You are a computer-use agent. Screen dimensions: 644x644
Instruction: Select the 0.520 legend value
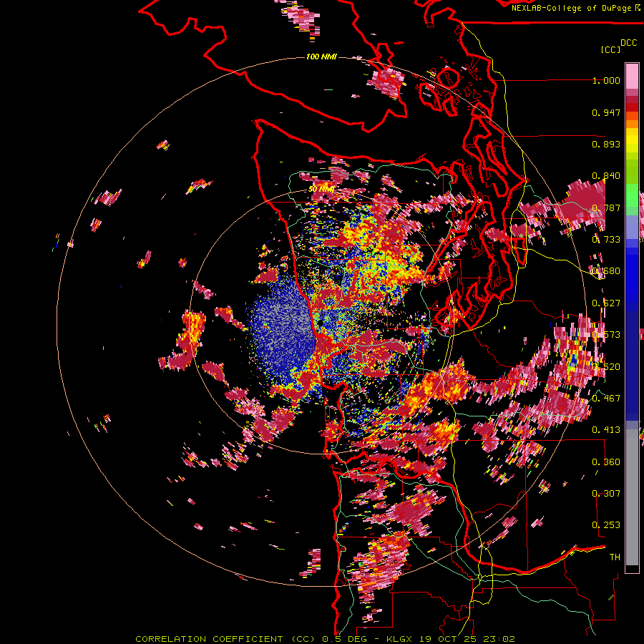pos(606,367)
